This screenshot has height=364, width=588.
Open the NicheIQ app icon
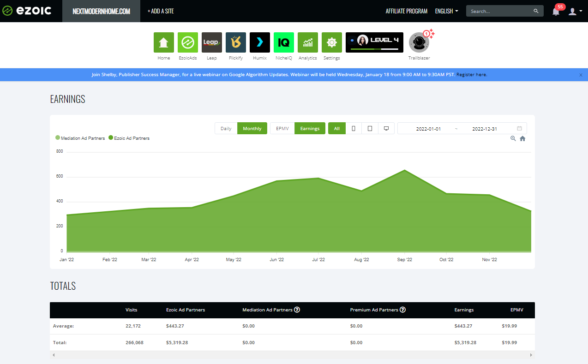[284, 42]
